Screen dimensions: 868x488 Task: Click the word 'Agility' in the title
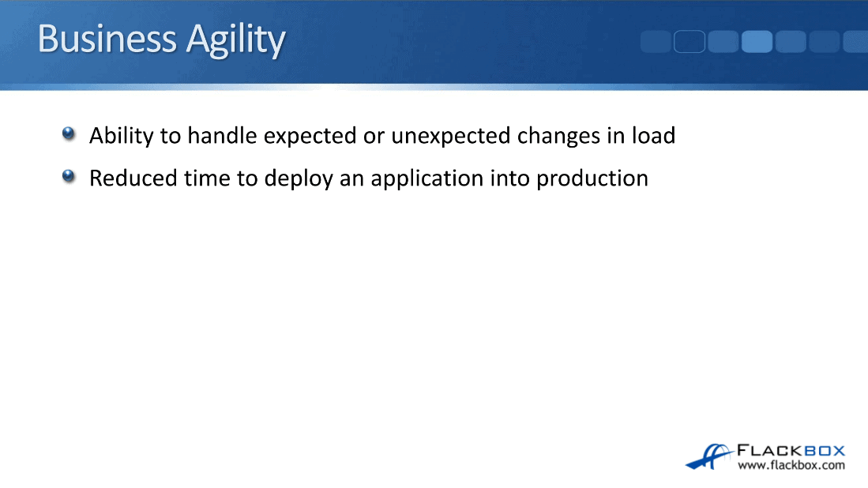point(235,39)
